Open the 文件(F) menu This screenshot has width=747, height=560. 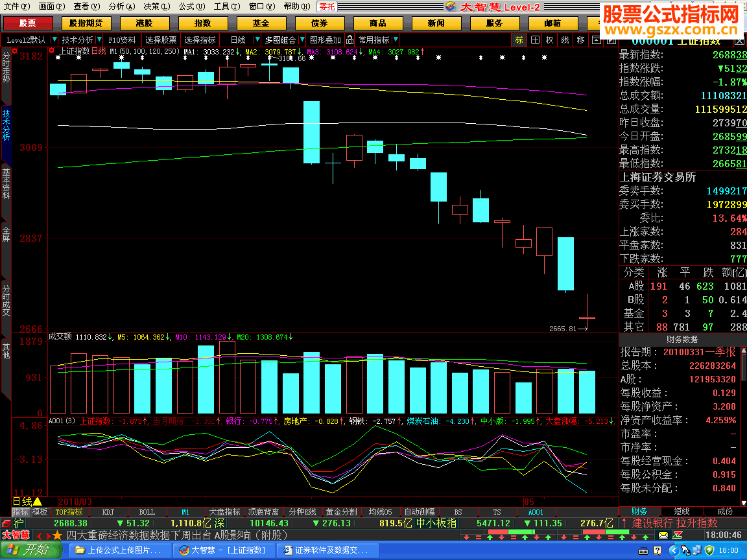(x=17, y=6)
